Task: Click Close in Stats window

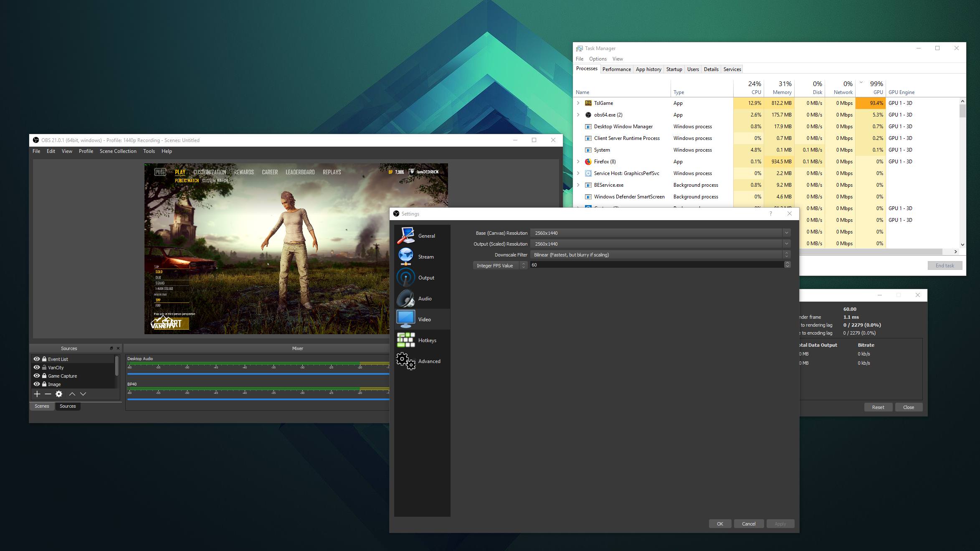Action: [909, 407]
